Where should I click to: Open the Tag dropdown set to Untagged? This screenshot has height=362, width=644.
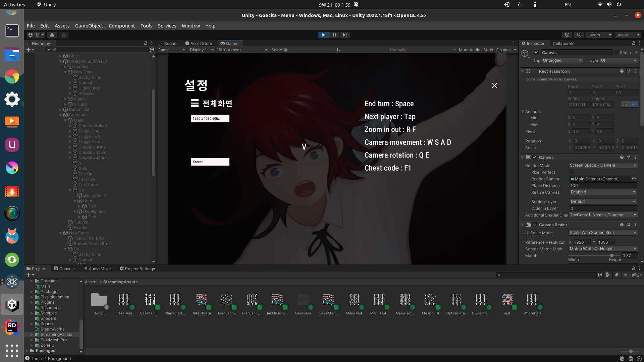tap(562, 60)
